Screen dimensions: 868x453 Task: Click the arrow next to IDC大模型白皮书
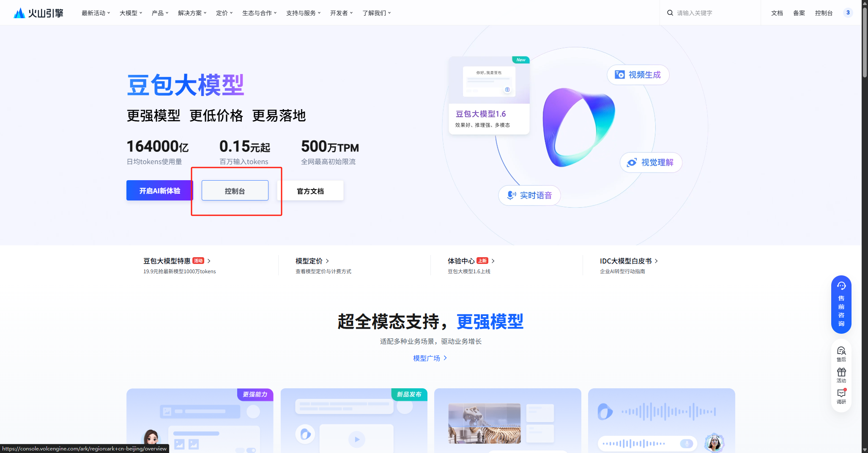click(656, 261)
